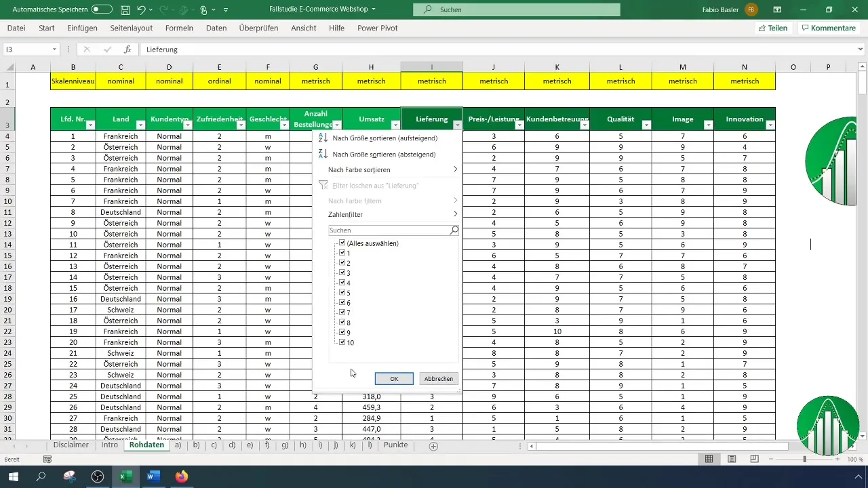Uncheck the value 2 checkbox

[x=342, y=262]
